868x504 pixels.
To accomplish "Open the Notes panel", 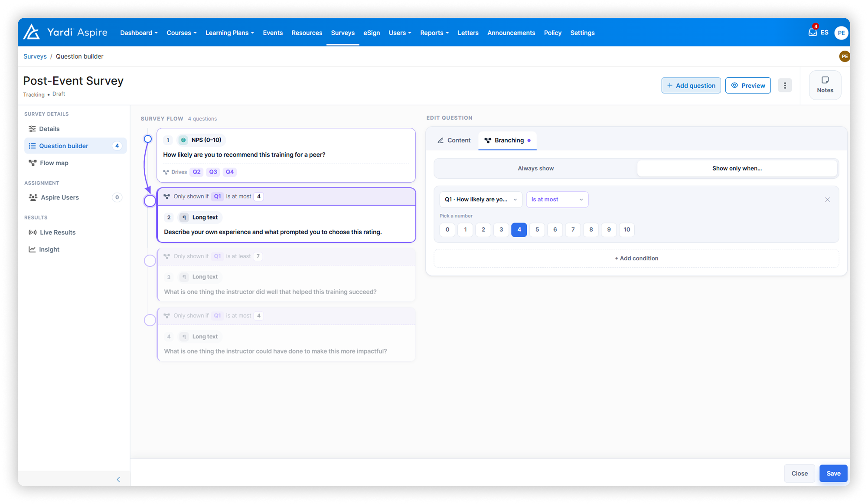I will click(825, 85).
